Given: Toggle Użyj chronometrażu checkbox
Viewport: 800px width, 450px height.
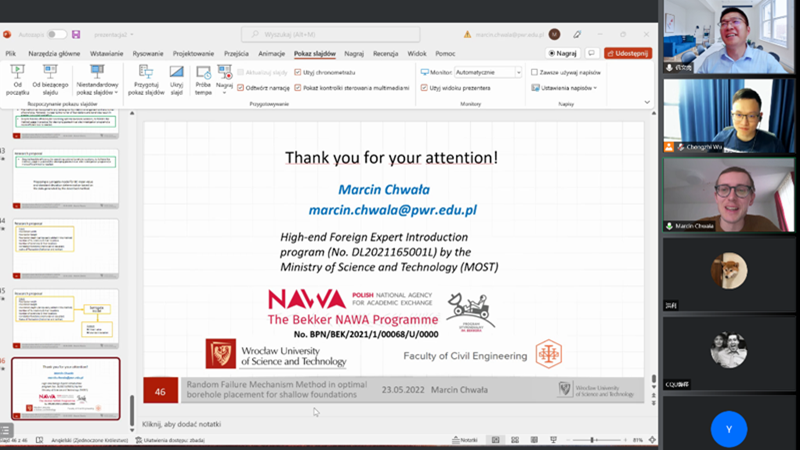Looking at the screenshot, I should point(298,72).
